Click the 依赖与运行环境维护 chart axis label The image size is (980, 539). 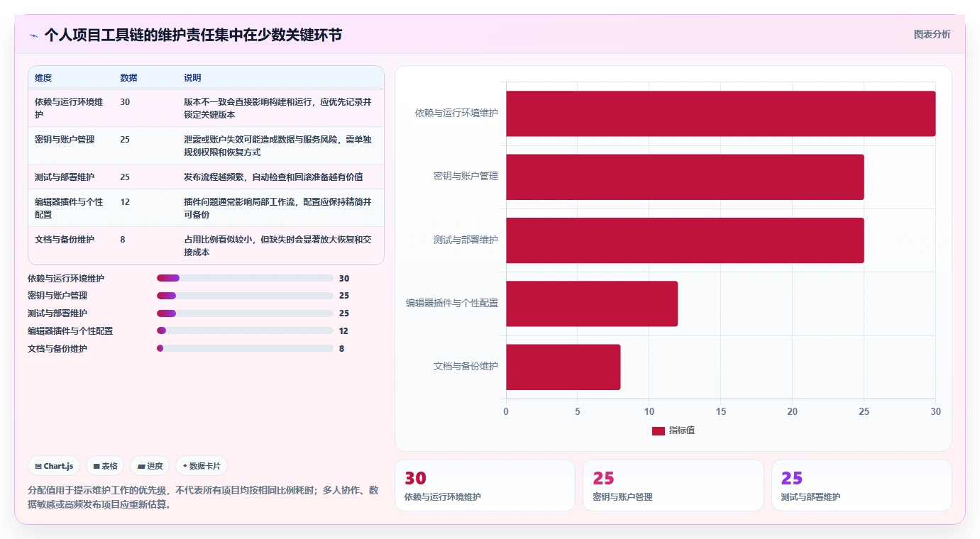pyautogui.click(x=456, y=113)
